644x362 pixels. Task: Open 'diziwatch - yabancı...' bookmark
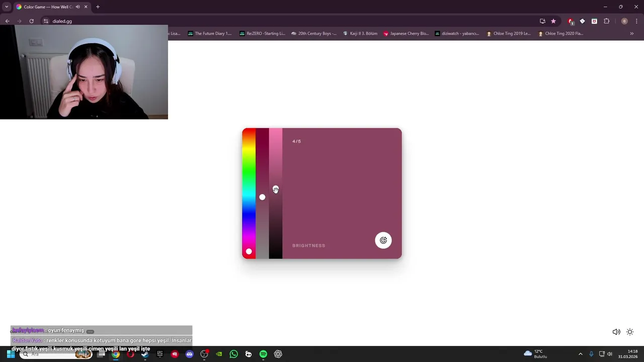pyautogui.click(x=457, y=34)
